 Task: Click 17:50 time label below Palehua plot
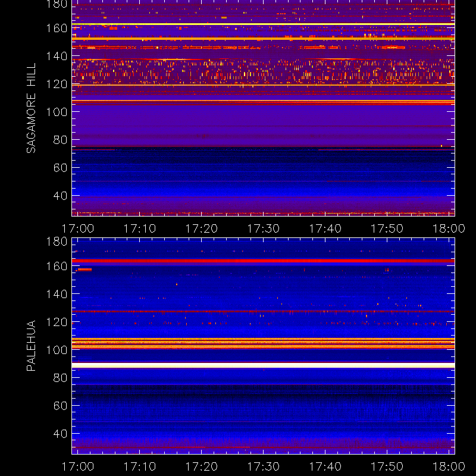(x=387, y=466)
